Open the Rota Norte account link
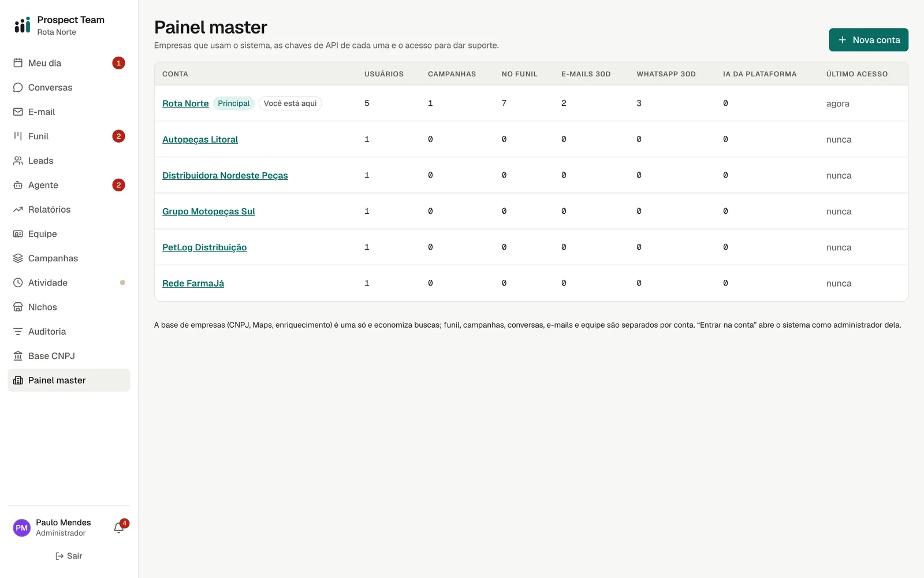The width and height of the screenshot is (924, 578). [x=185, y=103]
